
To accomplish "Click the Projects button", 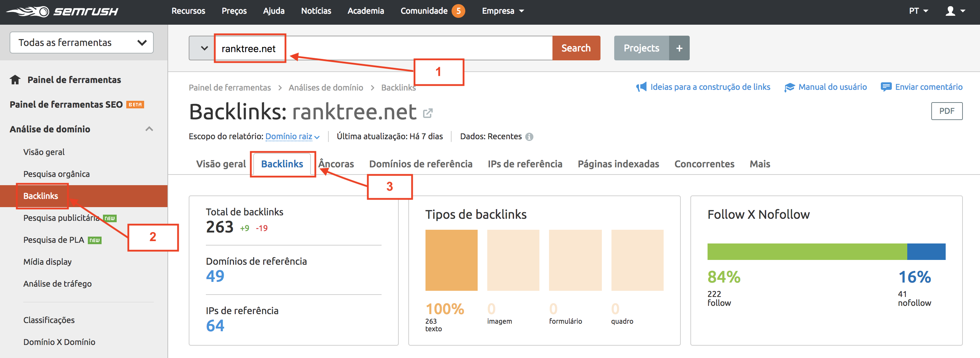I will point(641,48).
